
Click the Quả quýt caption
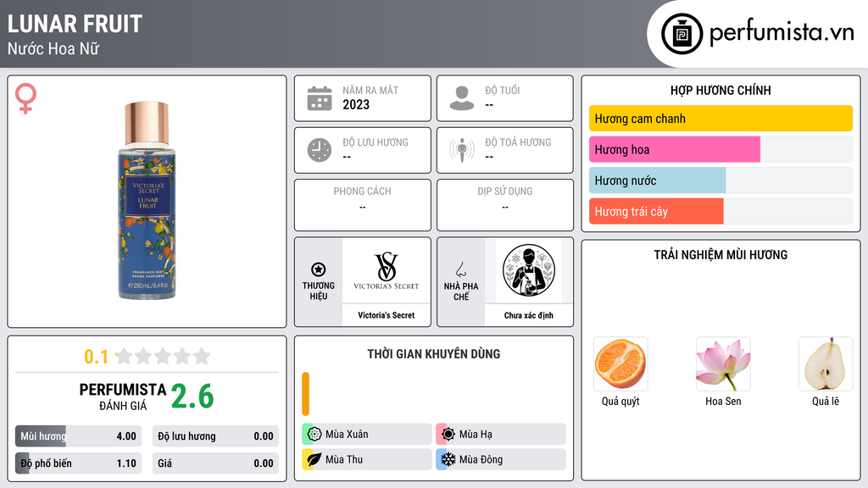click(x=620, y=401)
